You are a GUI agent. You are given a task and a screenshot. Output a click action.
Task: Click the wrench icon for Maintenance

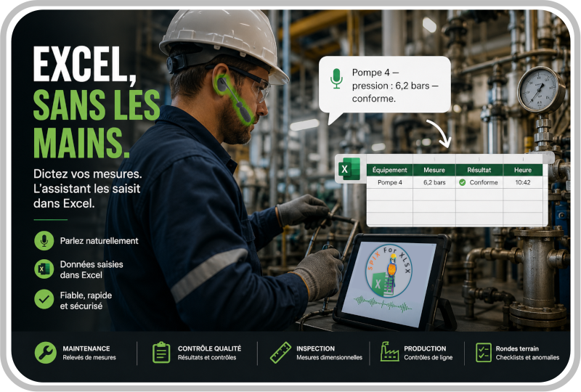46,352
